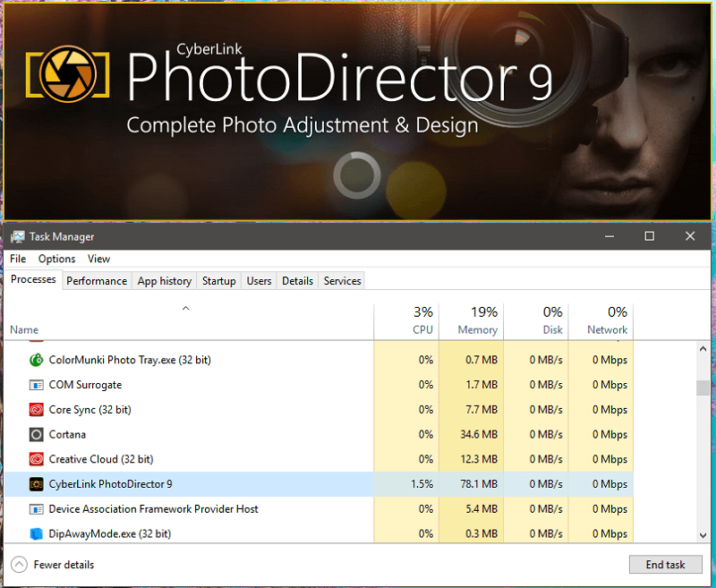Click the PhotoDirector aperture logo on splash

click(x=68, y=74)
